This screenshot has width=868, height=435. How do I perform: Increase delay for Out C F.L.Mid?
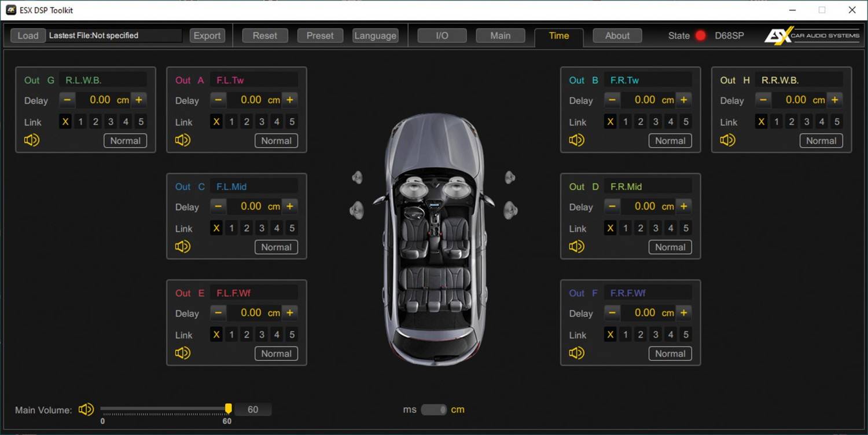[x=289, y=206]
